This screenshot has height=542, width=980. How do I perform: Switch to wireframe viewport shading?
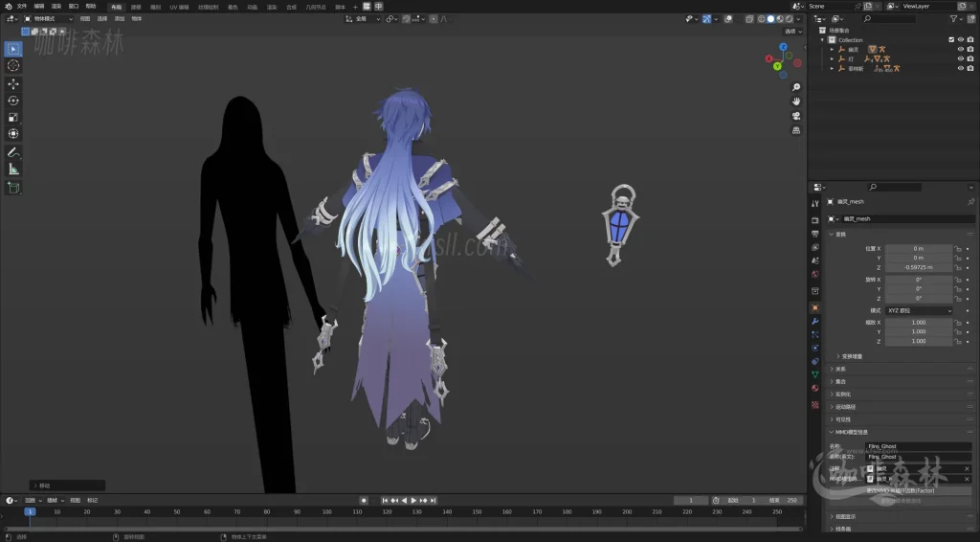tap(761, 19)
